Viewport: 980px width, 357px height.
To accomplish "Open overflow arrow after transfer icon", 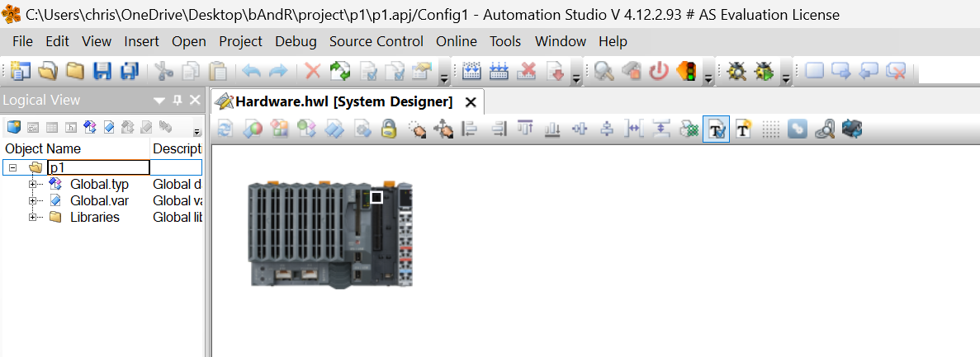I will (x=577, y=78).
